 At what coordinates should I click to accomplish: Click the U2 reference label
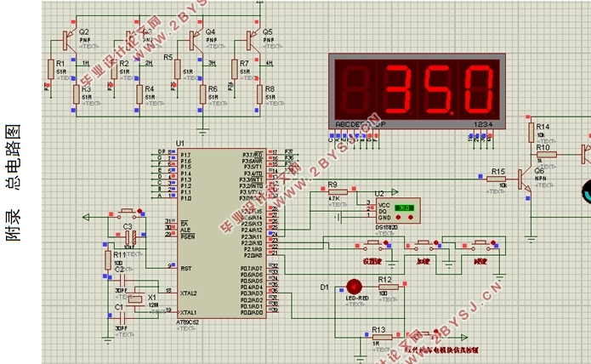379,194
